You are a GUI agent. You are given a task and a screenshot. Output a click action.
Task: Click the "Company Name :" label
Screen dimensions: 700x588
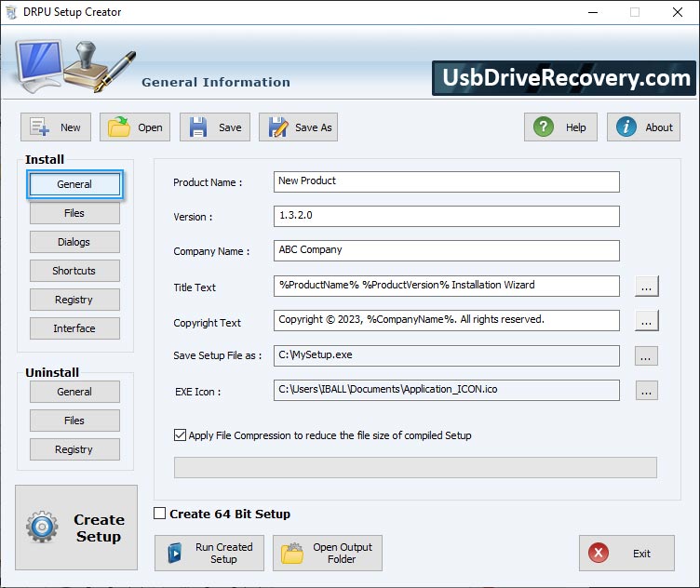211,251
